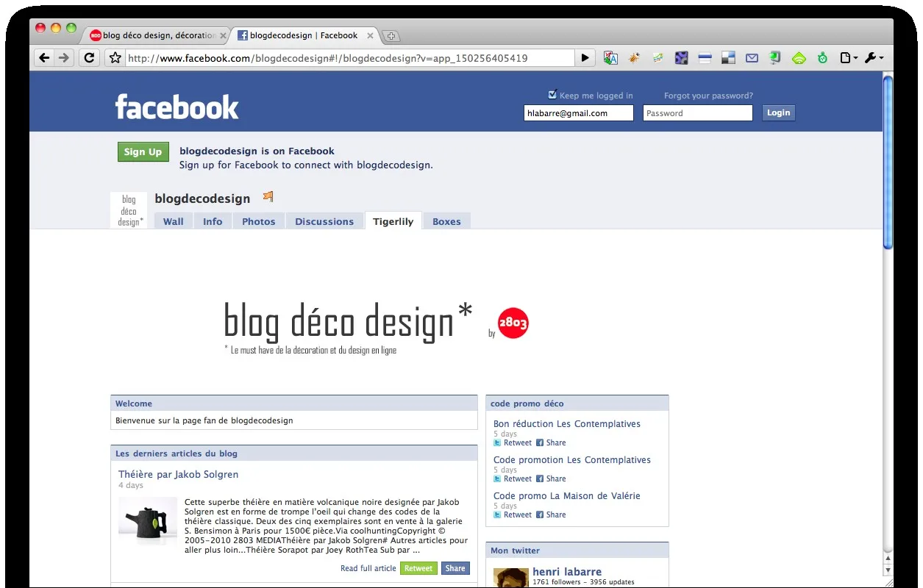Click the Password field
The image size is (923, 588).
[x=697, y=113]
